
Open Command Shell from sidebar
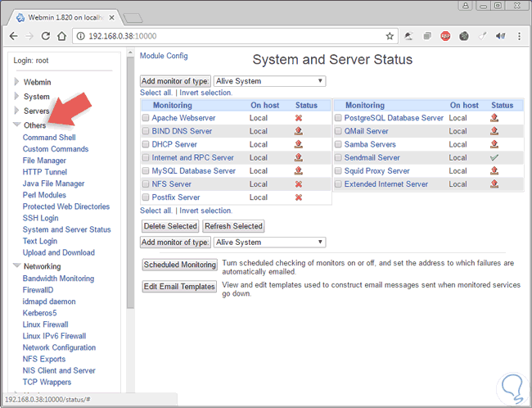coord(49,138)
